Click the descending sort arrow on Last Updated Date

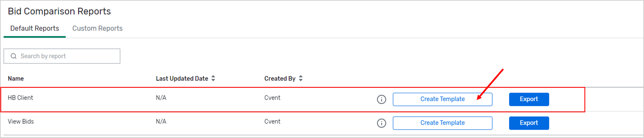[213, 80]
